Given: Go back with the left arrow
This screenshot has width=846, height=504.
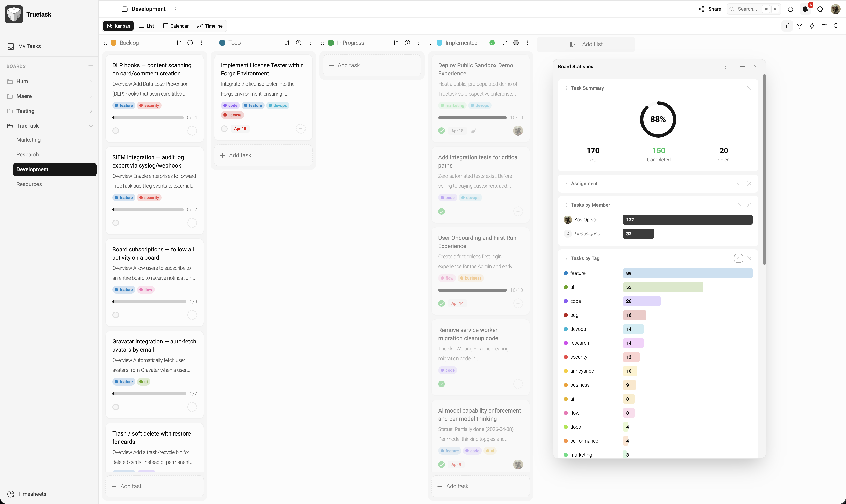Looking at the screenshot, I should coord(108,9).
